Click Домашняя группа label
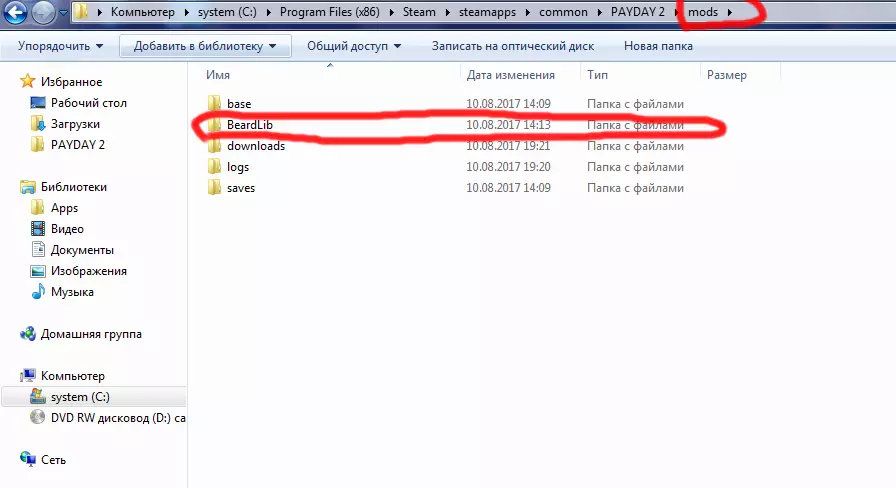The width and height of the screenshot is (896, 488). tap(91, 334)
